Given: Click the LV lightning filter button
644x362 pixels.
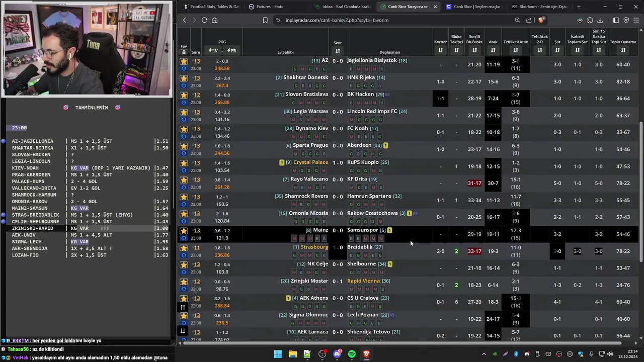Looking at the screenshot, I should (213, 51).
